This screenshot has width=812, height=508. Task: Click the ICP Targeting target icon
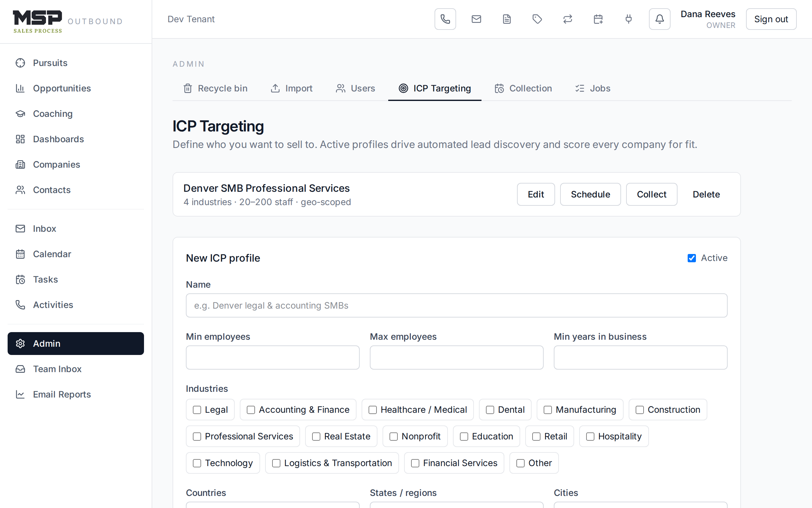click(403, 88)
